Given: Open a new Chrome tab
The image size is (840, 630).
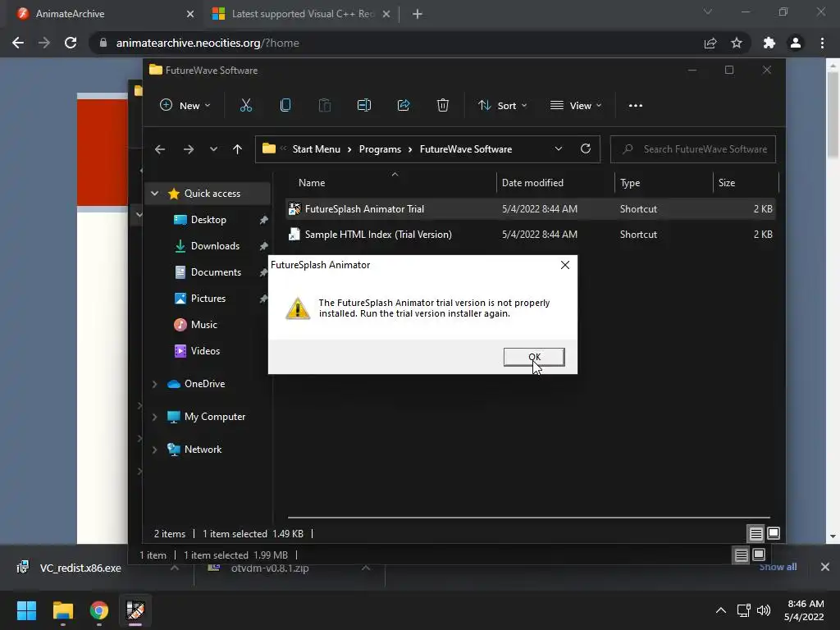Looking at the screenshot, I should 418,14.
